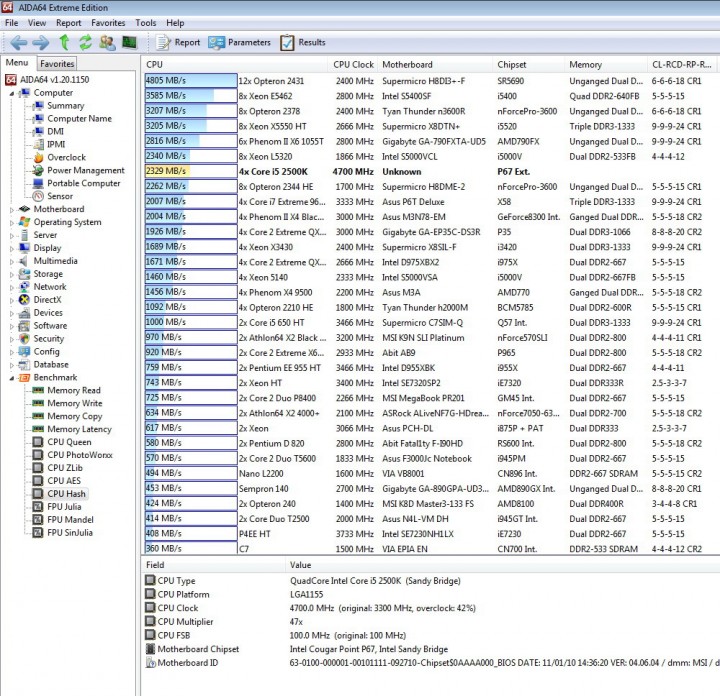Select the Sensor icon
This screenshot has width=720, height=696.
click(x=39, y=196)
